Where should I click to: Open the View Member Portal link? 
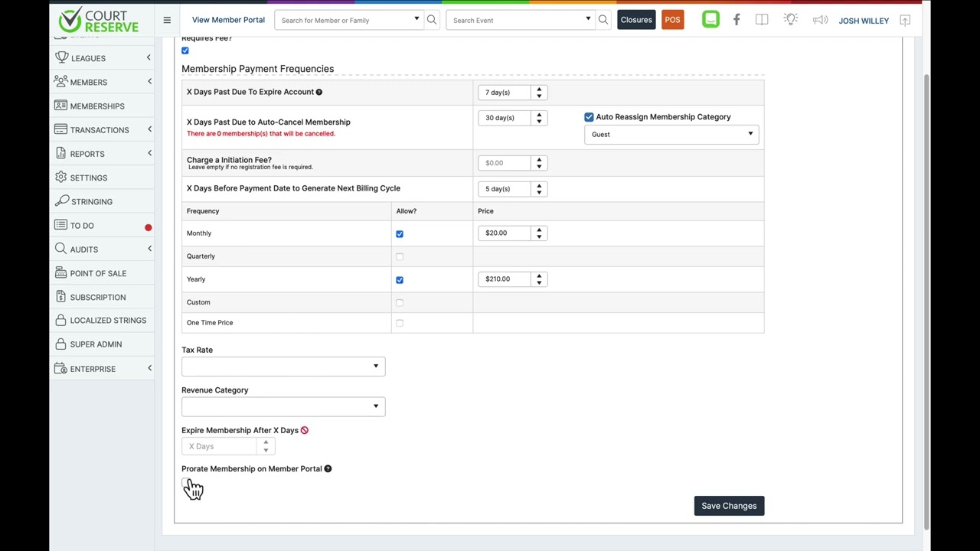pyautogui.click(x=228, y=20)
